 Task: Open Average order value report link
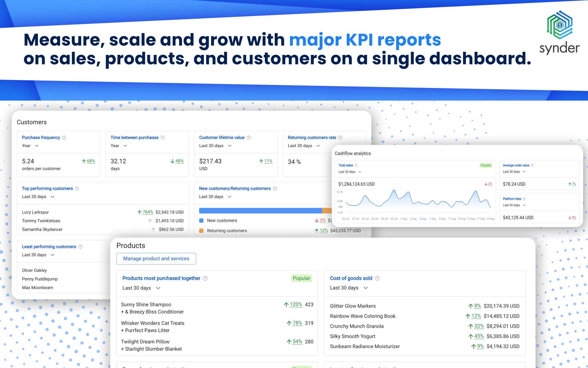click(x=516, y=165)
